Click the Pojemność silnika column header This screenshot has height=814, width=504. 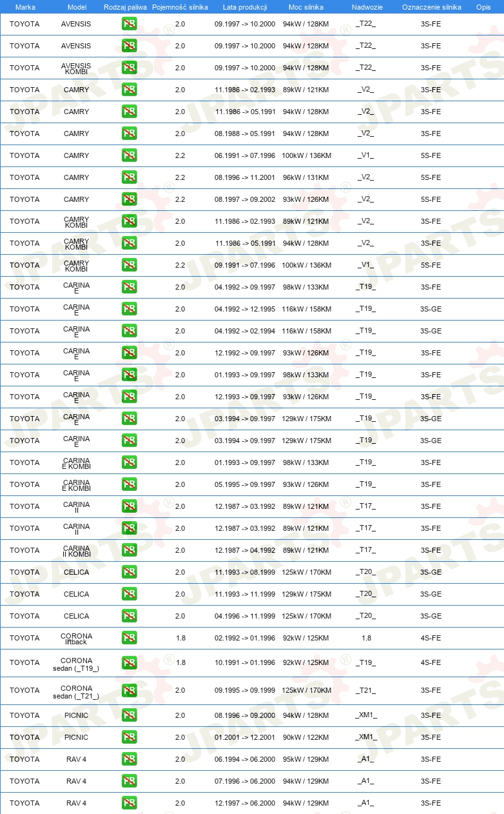coord(180,7)
